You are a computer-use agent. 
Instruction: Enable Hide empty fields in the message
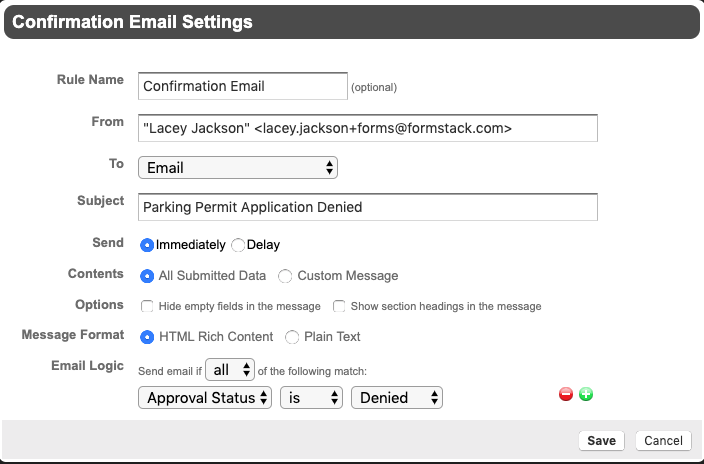[x=147, y=306]
